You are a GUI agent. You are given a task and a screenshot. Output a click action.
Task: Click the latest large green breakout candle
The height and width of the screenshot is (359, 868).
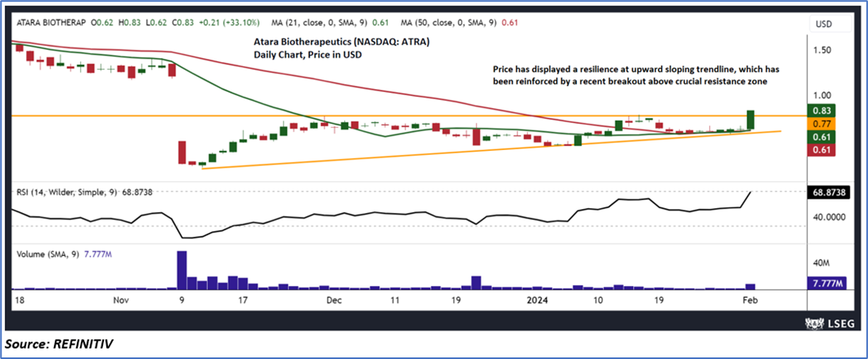coord(751,120)
